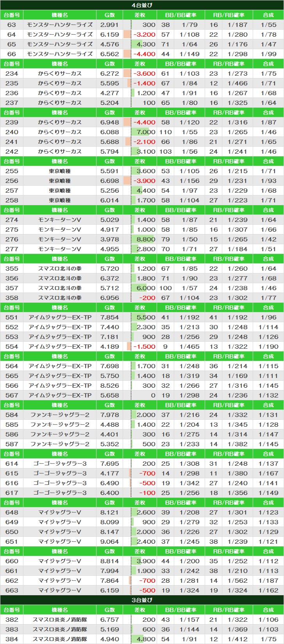This screenshot has width=284, height=644.
Task: Click 1/50 BB probability in row 276
Action: [189, 239]
